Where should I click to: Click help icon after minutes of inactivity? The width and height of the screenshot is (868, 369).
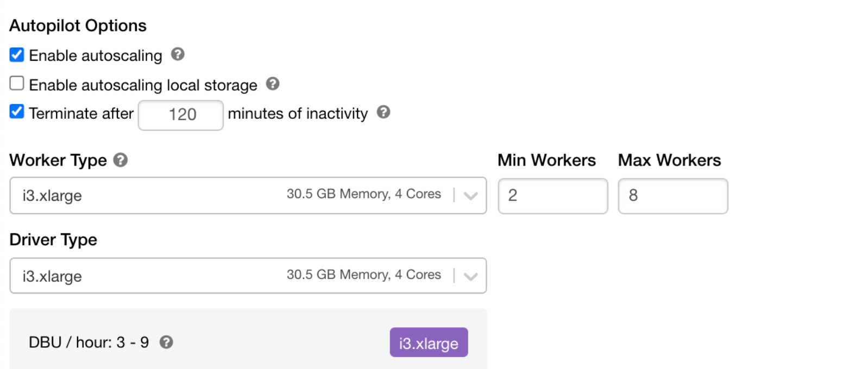click(x=383, y=112)
